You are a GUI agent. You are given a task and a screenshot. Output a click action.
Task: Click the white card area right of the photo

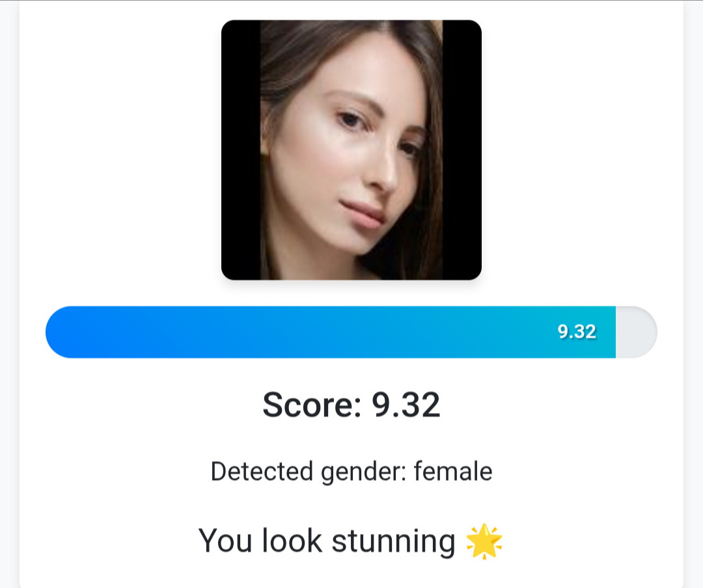[582, 150]
